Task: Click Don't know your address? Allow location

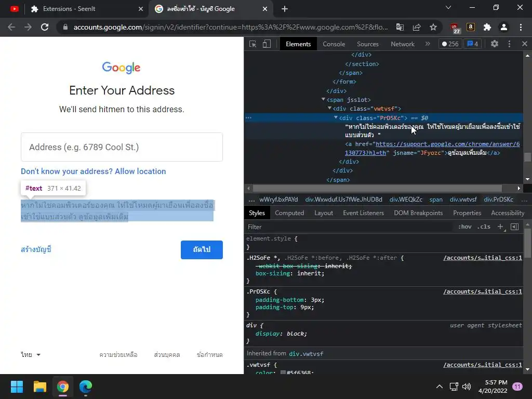Action: [94, 171]
